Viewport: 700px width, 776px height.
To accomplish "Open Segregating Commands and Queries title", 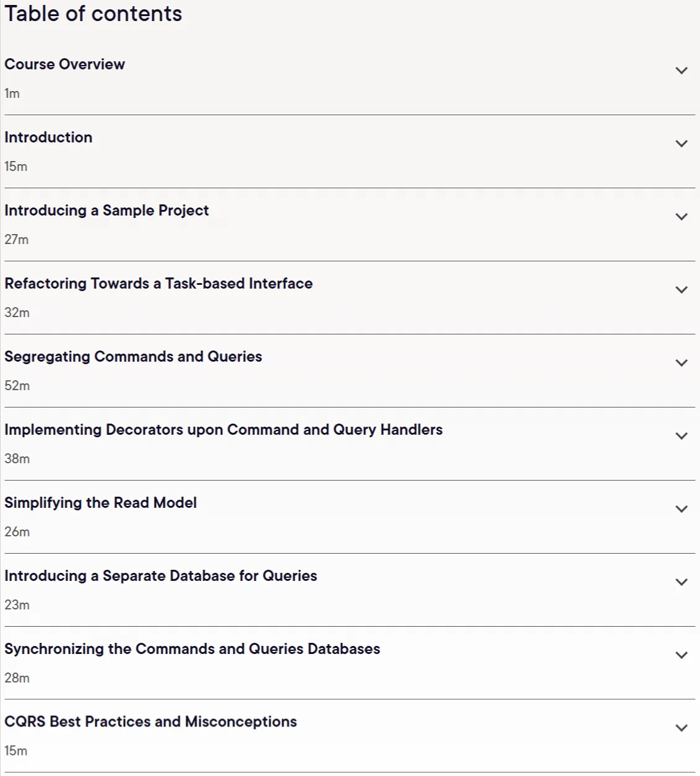I will [133, 357].
